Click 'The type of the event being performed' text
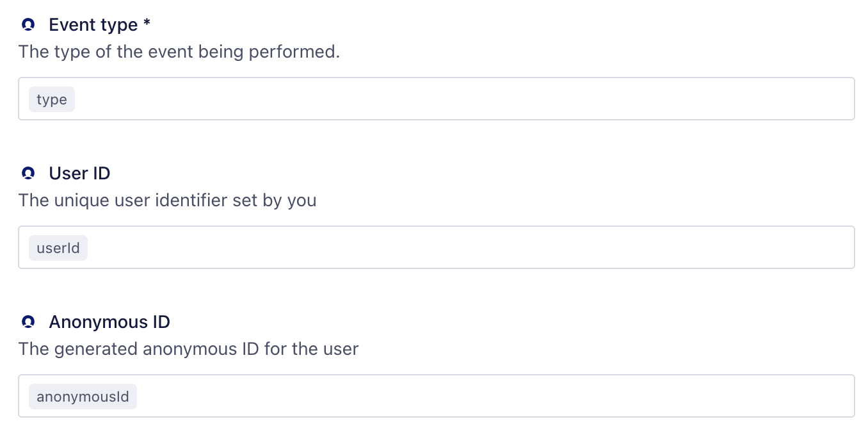This screenshot has height=442, width=868. 179,52
